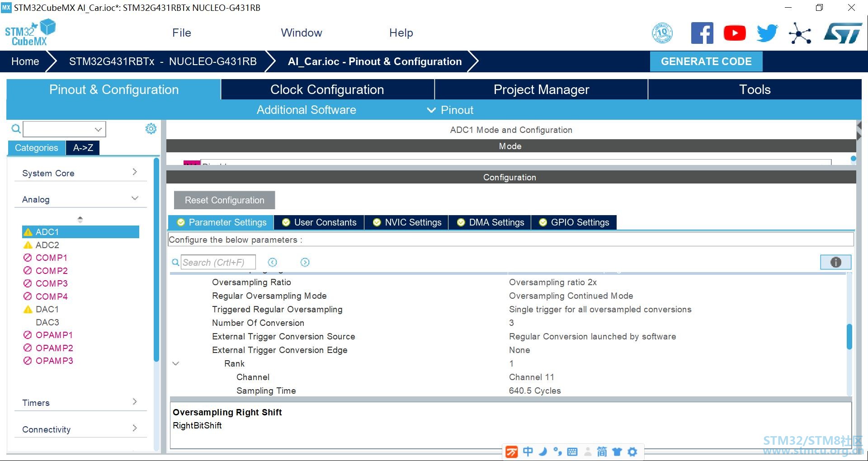Open the IME toolbar settings gear
Viewport: 868px width, 461px height.
(632, 452)
